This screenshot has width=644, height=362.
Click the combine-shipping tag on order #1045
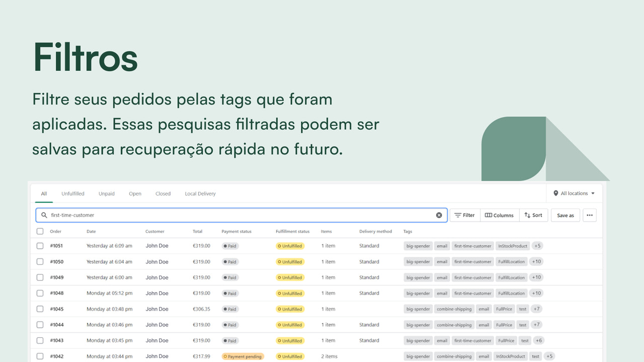454,309
